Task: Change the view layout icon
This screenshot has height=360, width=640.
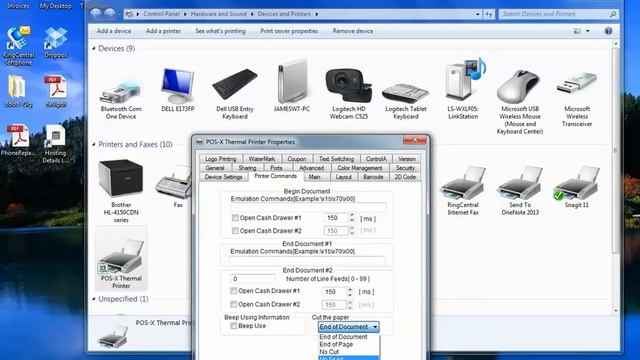Action: point(577,31)
